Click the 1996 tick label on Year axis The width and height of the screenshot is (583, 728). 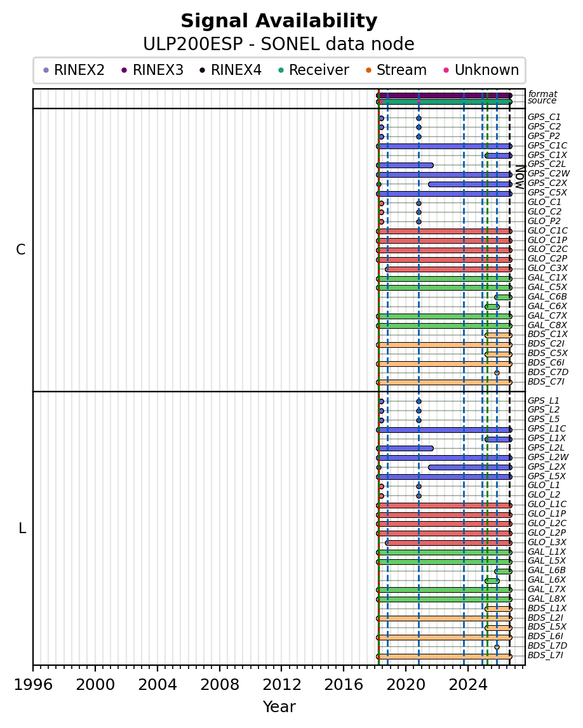pyautogui.click(x=33, y=685)
